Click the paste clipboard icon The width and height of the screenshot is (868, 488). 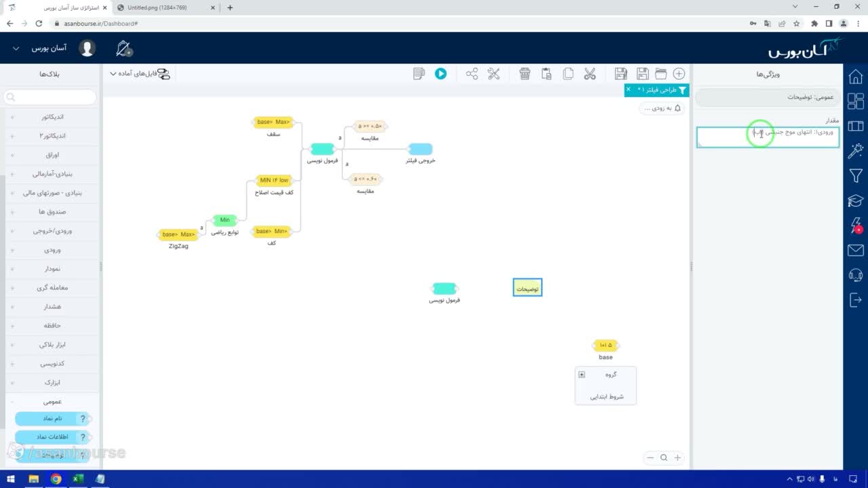click(x=547, y=74)
